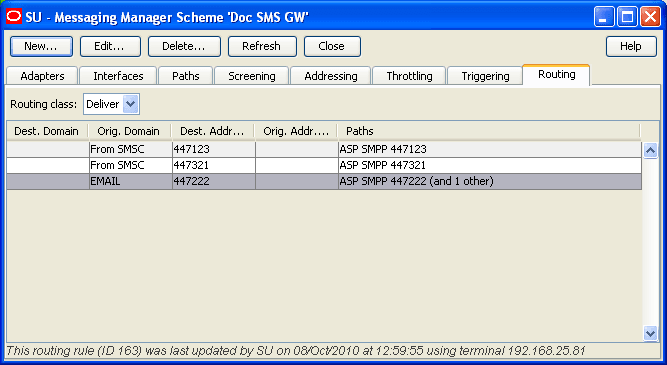667x365 pixels.
Task: Expand the Routing class dropdown
Action: point(131,104)
